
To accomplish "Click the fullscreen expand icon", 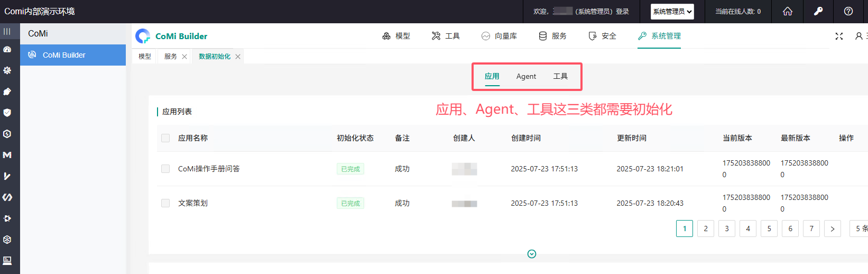I will (839, 36).
